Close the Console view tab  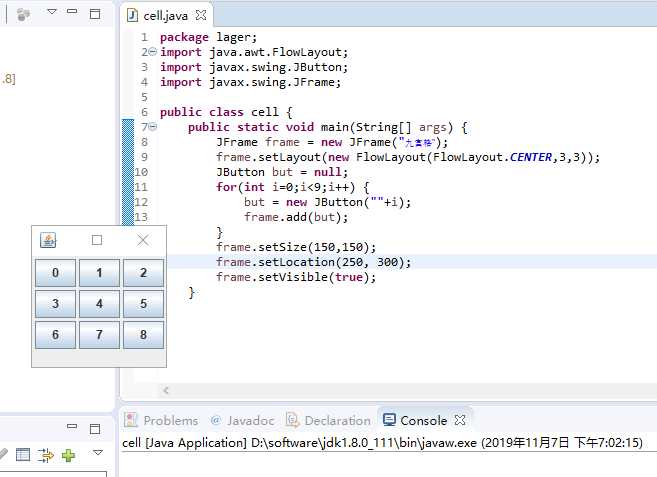point(460,420)
